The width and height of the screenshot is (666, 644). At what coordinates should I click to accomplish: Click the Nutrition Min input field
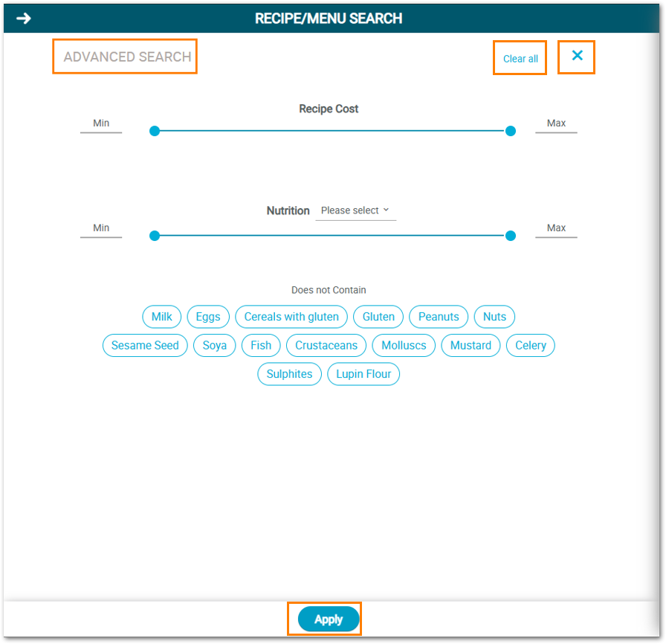(101, 229)
